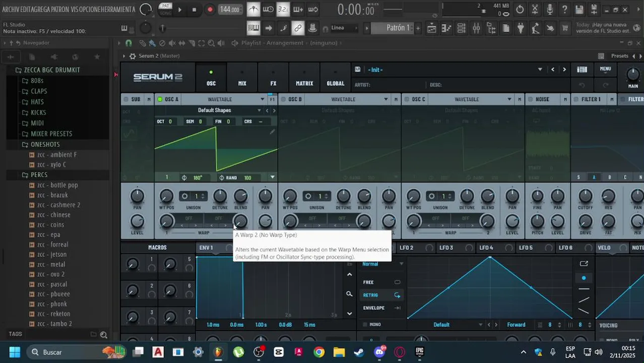Click the gear icon beside Serum 2 (Master)

[133, 56]
